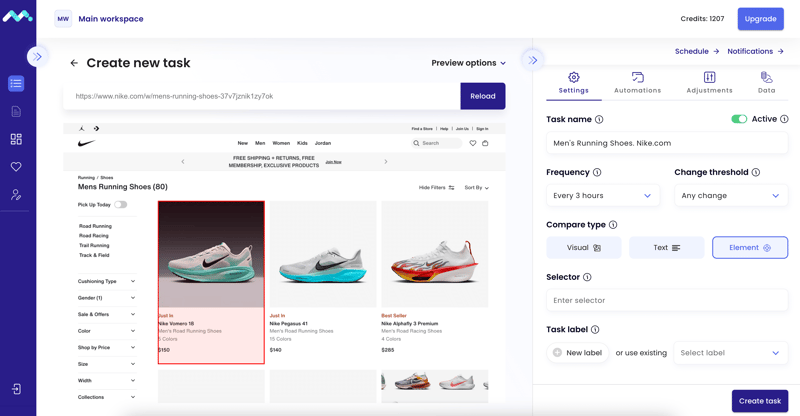Click the favorites heart in the Nike header
This screenshot has height=416, width=800.
[x=473, y=143]
